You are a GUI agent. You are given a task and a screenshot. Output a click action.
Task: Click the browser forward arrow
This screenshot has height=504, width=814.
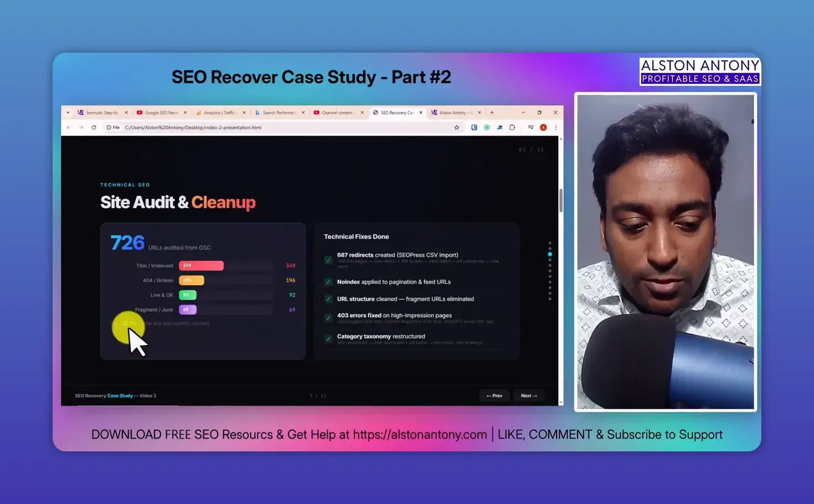pyautogui.click(x=81, y=127)
